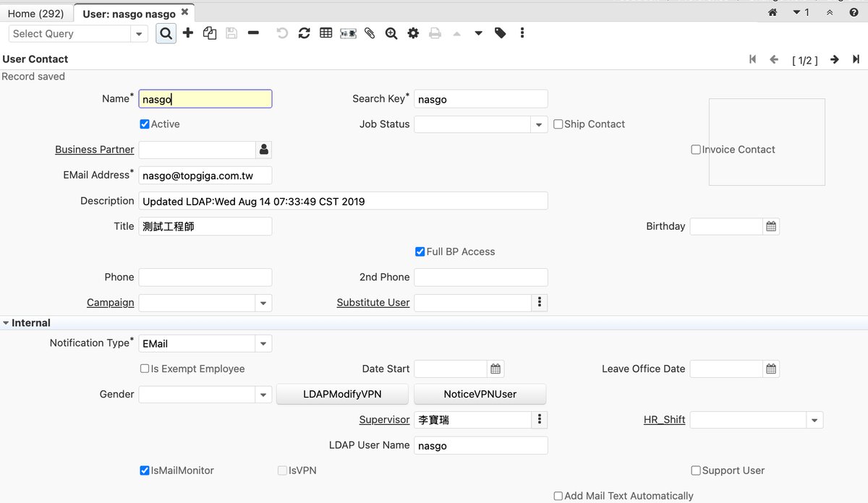Open Process gear icon in toolbar
Image resolution: width=868 pixels, height=503 pixels.
pos(413,33)
